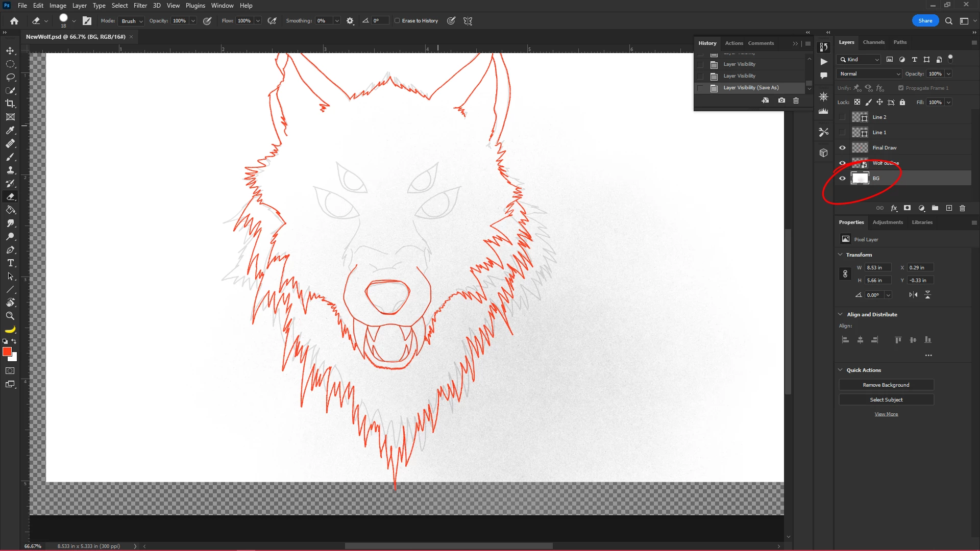Open the eraser Mode dropdown
Image resolution: width=980 pixels, height=551 pixels.
click(x=132, y=21)
